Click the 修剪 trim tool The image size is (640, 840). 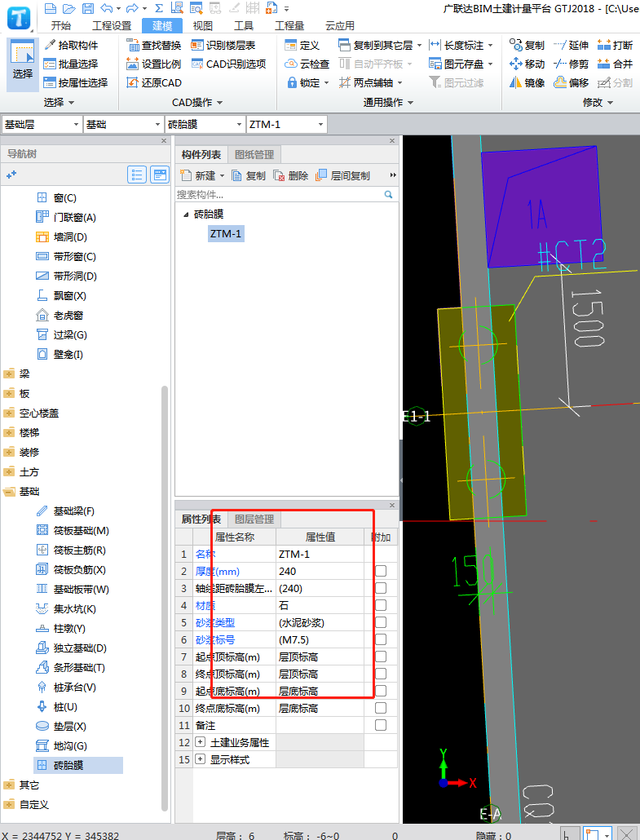(571, 64)
